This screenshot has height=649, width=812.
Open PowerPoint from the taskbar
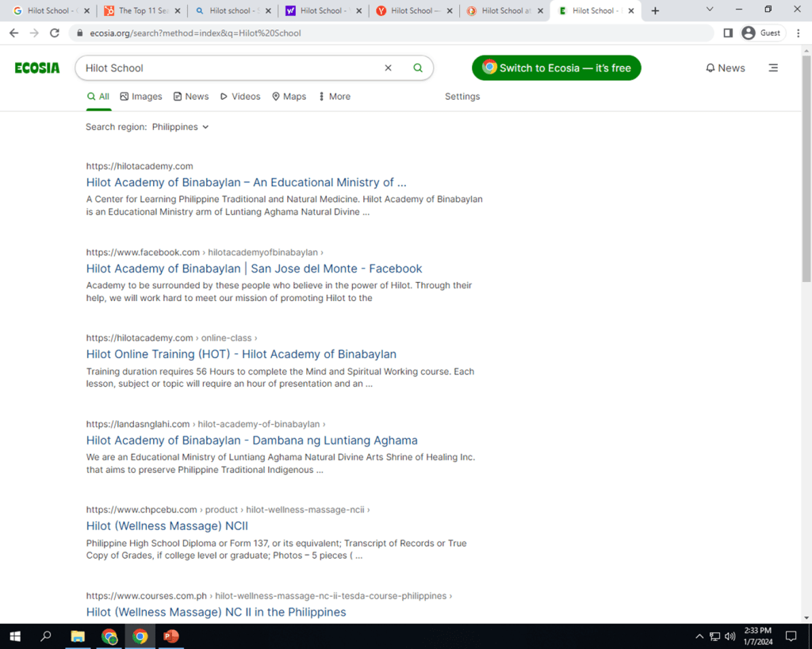[x=170, y=636]
